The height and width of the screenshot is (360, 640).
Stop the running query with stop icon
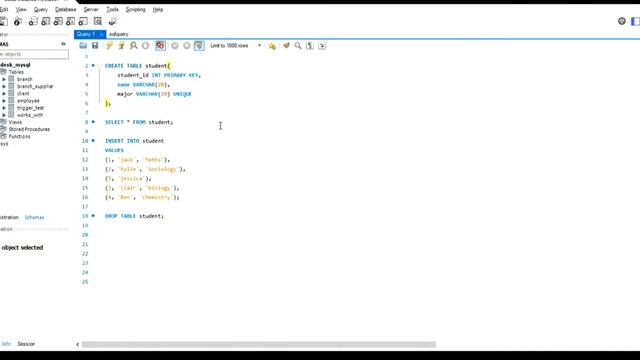146,46
